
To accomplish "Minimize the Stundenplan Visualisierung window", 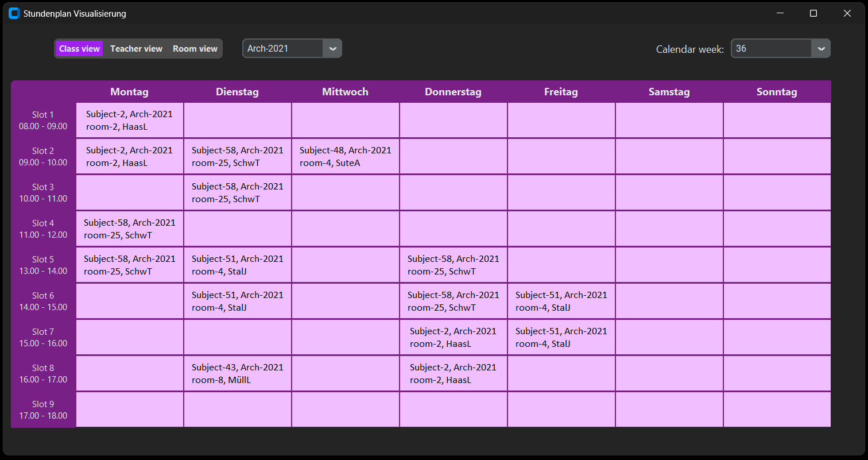I will pos(780,13).
